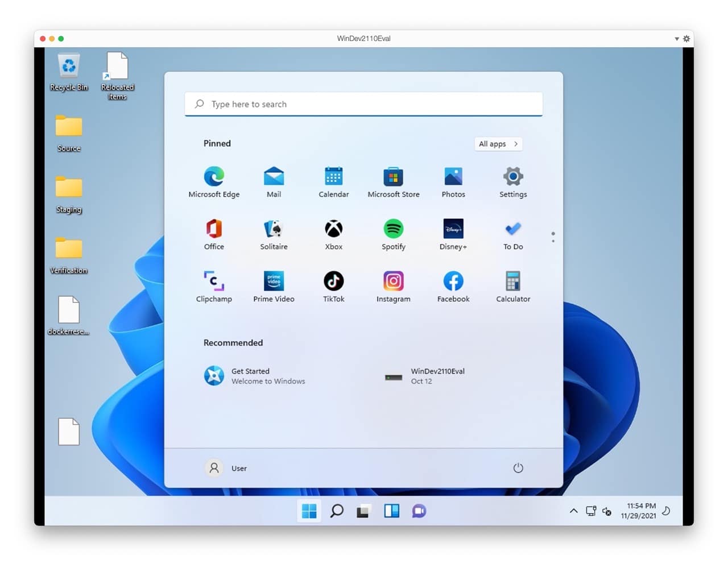Select the Verification folder on desktop
The width and height of the screenshot is (728, 564).
click(x=69, y=256)
